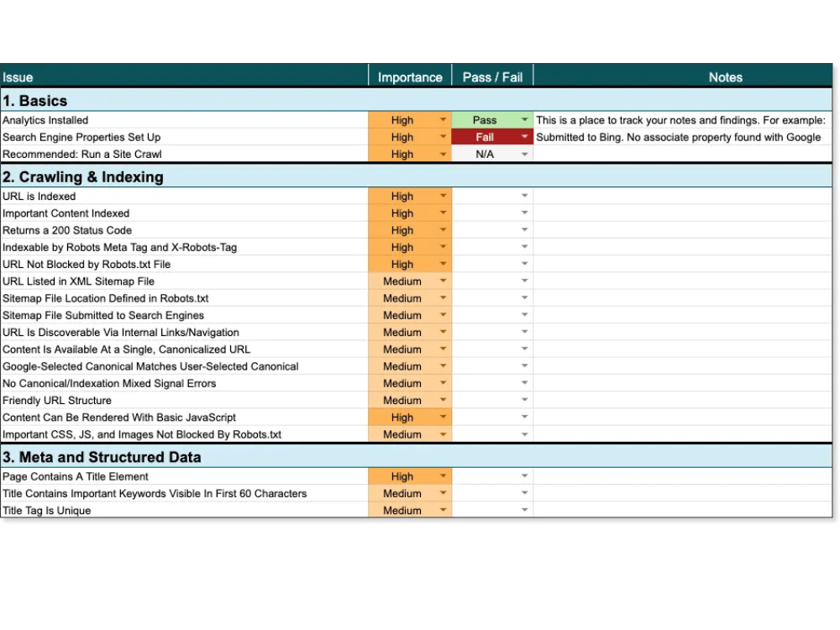Open Importance dropdown for Indexable by Robots Meta Tag
840x630 pixels.
(x=443, y=247)
